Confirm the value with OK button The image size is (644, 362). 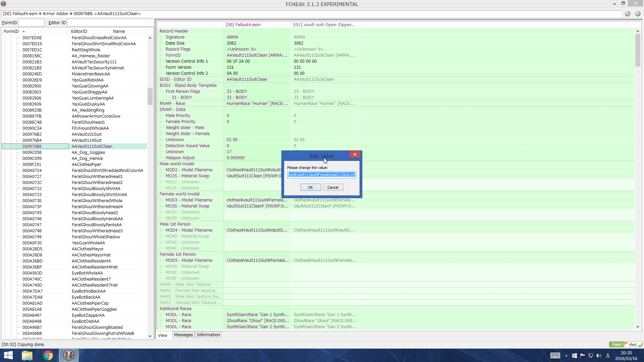click(310, 187)
